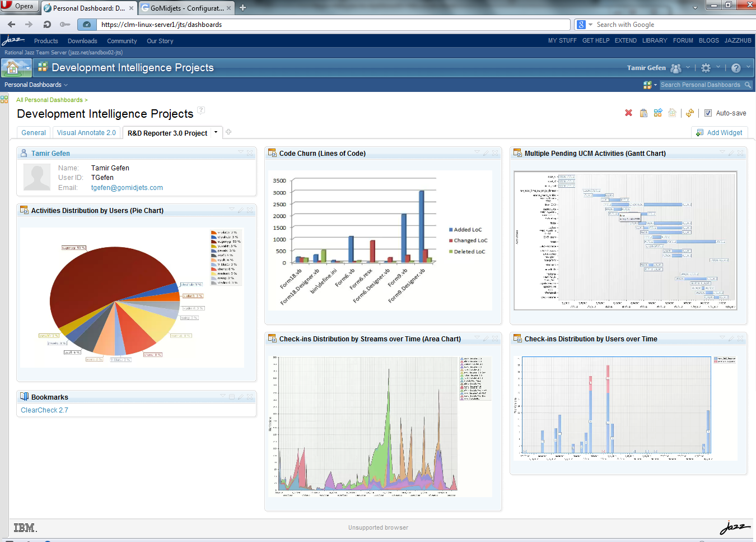Click the clipboard paste icon in dashboard toolbar
This screenshot has height=542, width=756.
point(643,113)
